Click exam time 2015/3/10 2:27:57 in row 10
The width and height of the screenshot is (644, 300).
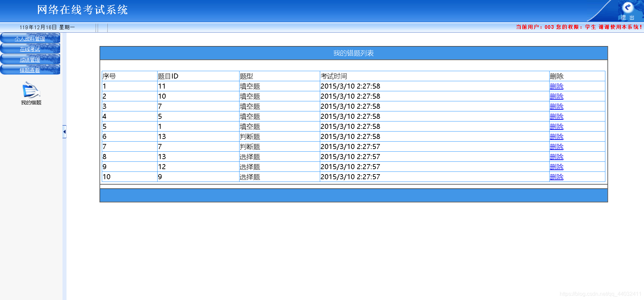pos(350,177)
